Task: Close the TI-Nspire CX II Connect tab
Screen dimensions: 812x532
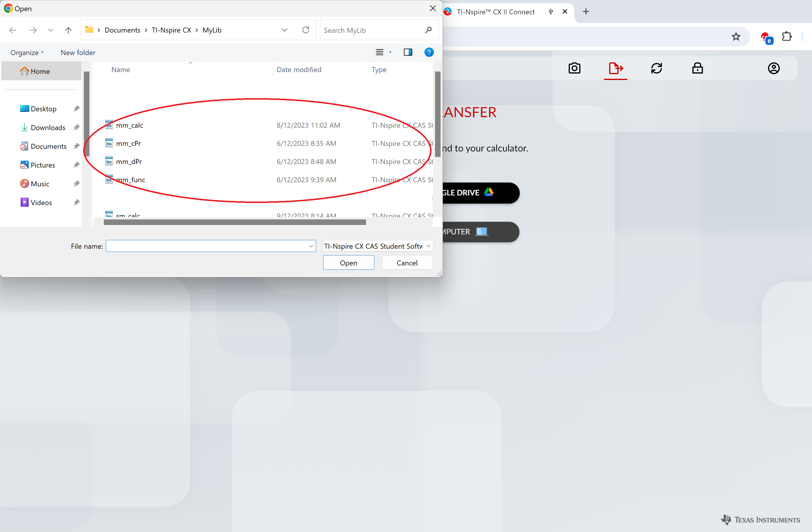Action: 565,12
